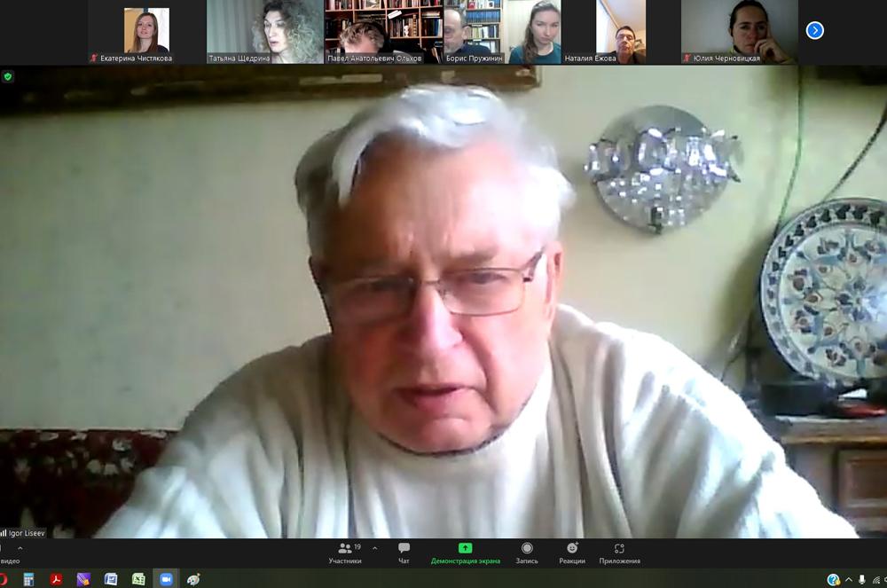
Task: Click the green encryption shield icon
Action: pyautogui.click(x=8, y=77)
